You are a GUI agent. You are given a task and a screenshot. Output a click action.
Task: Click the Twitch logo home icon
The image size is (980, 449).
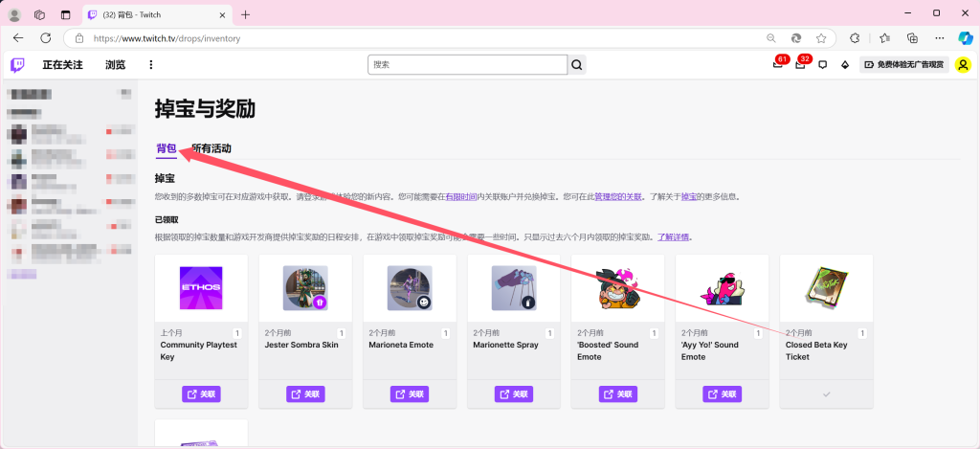(x=17, y=65)
